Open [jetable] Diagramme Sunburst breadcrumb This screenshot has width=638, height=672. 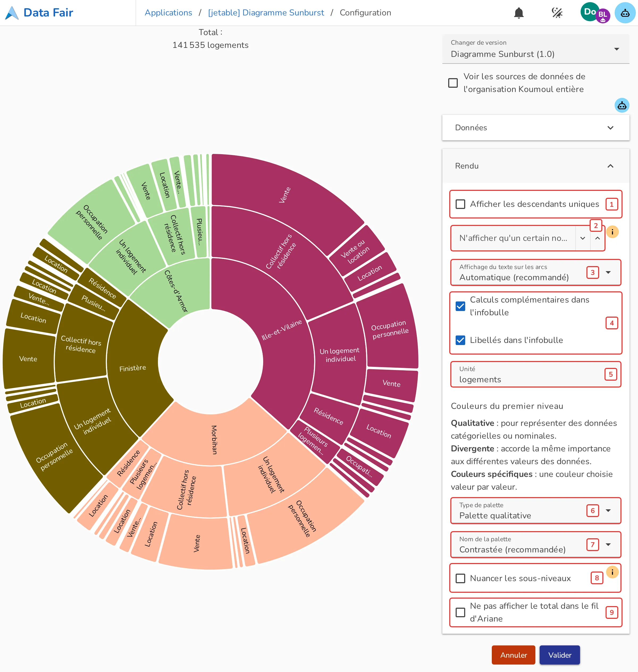[x=266, y=13]
